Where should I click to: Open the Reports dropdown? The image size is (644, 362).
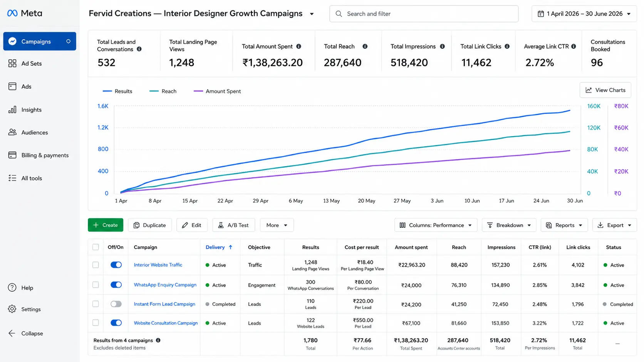click(x=564, y=225)
